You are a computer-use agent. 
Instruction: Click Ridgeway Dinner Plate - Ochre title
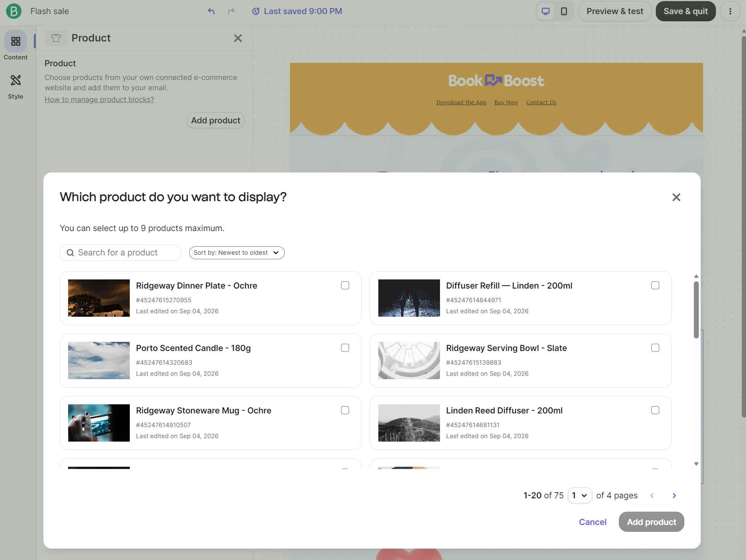[197, 286]
